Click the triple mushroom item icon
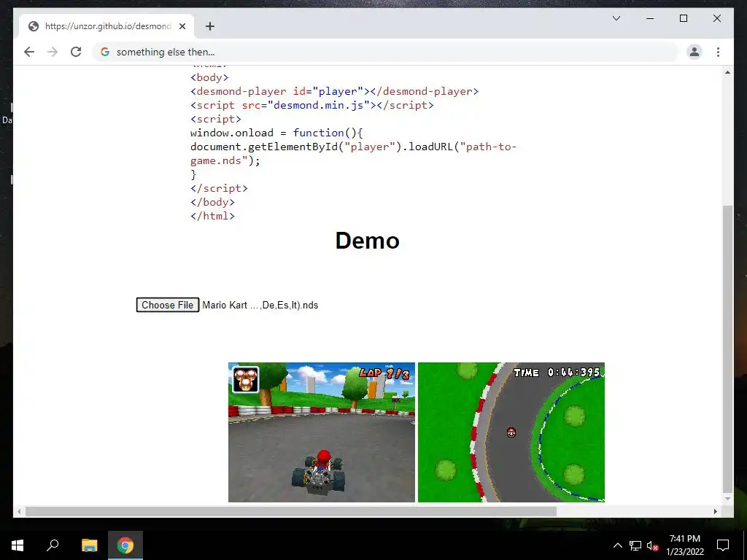747x560 pixels. click(245, 379)
